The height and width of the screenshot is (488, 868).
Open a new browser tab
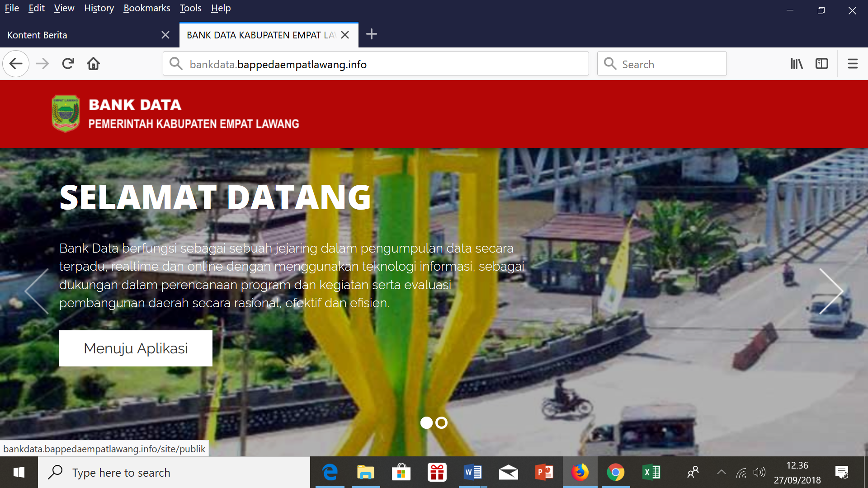372,34
